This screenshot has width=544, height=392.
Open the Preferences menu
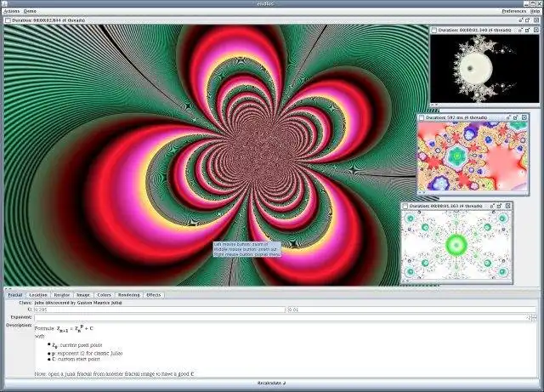pyautogui.click(x=513, y=11)
